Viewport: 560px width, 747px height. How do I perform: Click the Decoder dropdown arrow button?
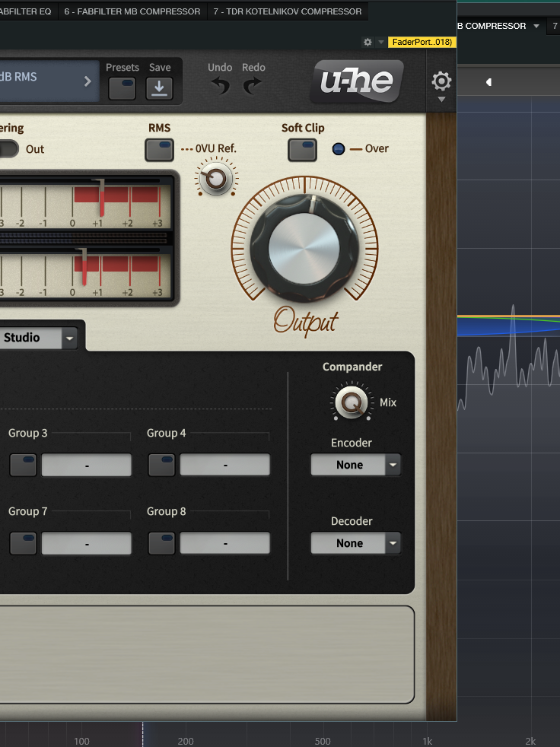click(x=393, y=544)
